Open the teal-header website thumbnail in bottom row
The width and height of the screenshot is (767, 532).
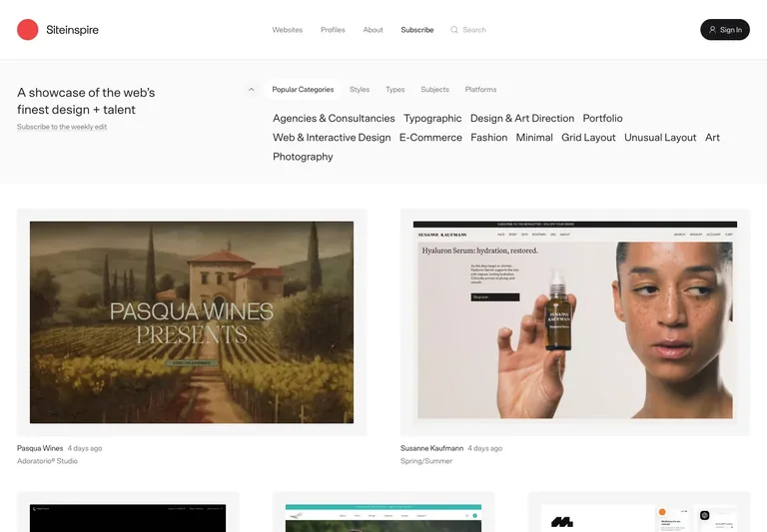coord(383,518)
